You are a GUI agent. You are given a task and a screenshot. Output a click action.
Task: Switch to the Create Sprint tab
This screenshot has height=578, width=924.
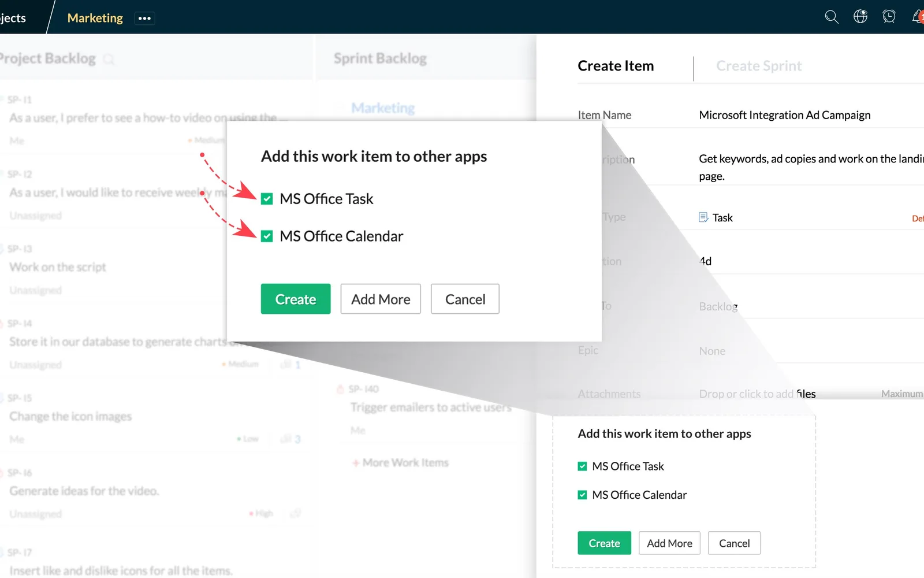759,66
